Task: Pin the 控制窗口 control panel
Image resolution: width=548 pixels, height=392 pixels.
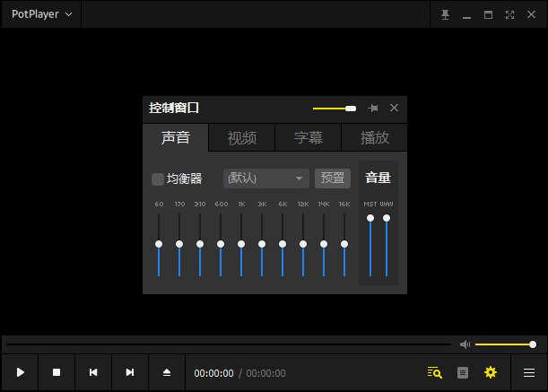Action: 373,108
